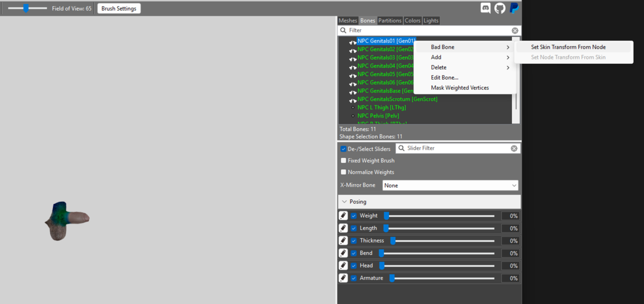The width and height of the screenshot is (644, 304).
Task: Click the edit pencil icon for Length slider
Action: (x=343, y=228)
